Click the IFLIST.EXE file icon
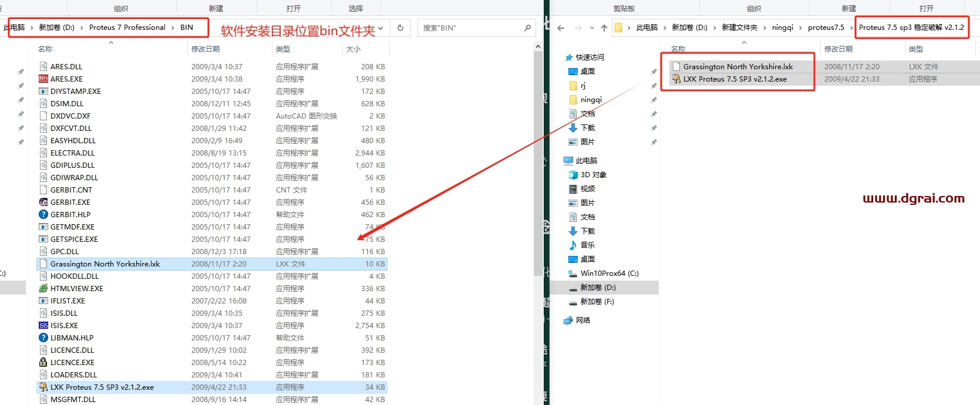This screenshot has width=980, height=405. [x=43, y=301]
